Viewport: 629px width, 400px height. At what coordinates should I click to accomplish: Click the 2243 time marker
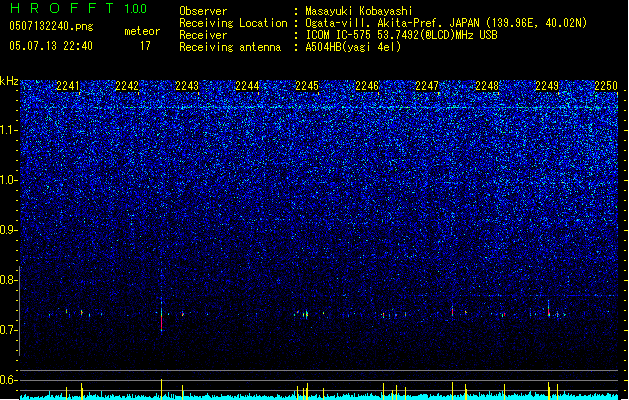tap(187, 86)
